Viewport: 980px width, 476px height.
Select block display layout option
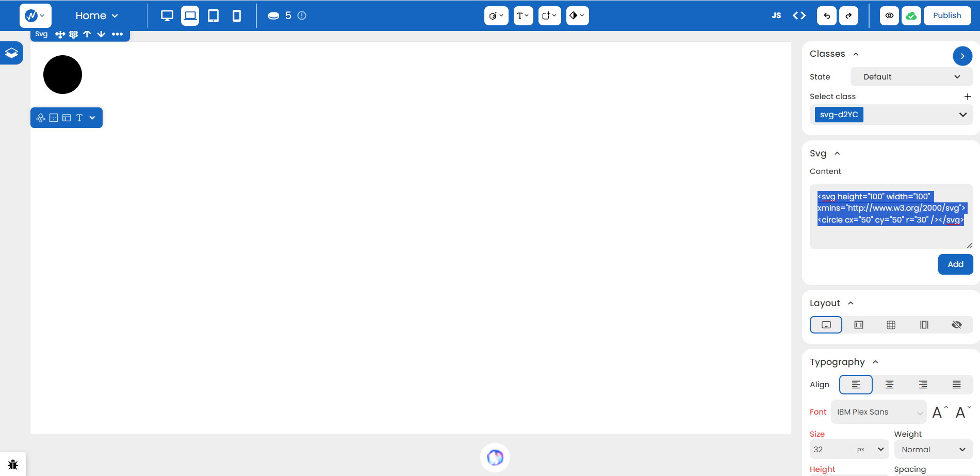click(826, 325)
